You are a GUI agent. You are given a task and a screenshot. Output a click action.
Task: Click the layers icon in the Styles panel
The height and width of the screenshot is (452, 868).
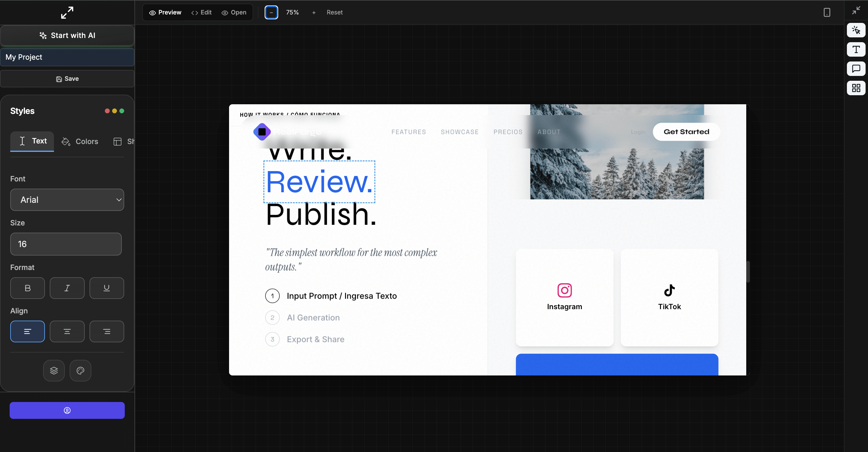[x=54, y=371]
